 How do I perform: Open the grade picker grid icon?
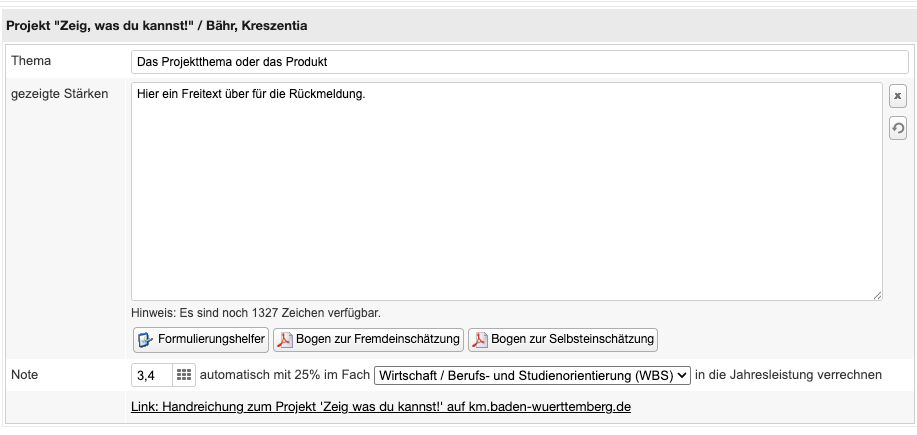click(x=183, y=375)
